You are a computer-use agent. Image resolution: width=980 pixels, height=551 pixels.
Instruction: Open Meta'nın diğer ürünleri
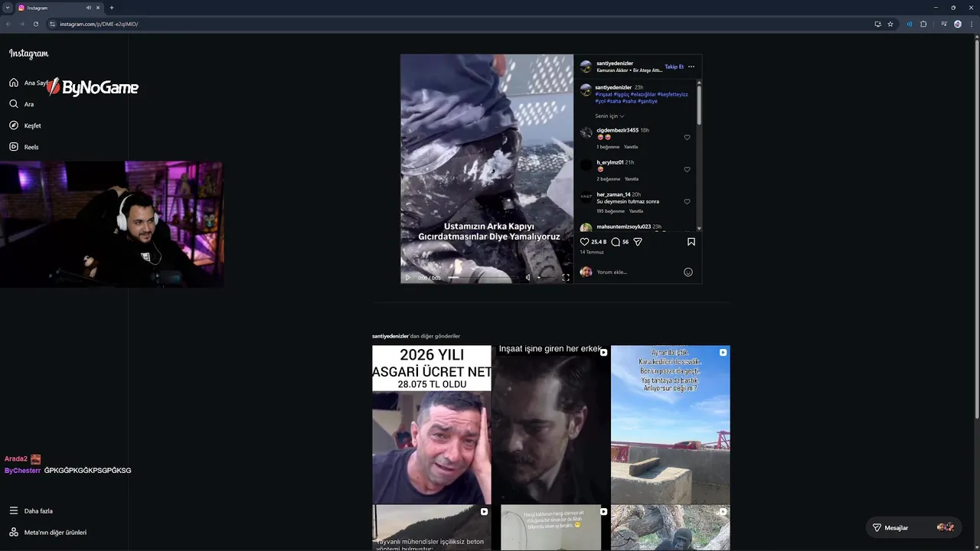tap(47, 533)
